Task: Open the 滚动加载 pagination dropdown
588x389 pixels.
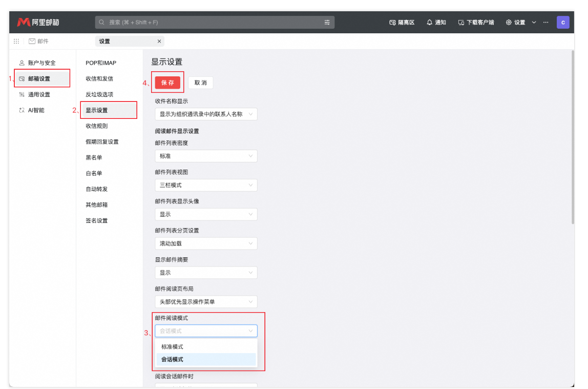Action: 206,243
